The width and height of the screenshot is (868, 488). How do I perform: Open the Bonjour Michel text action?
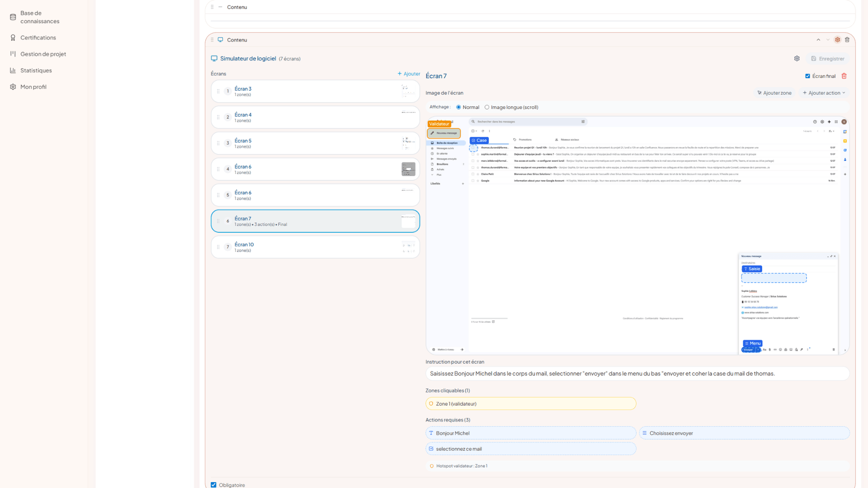pos(531,433)
